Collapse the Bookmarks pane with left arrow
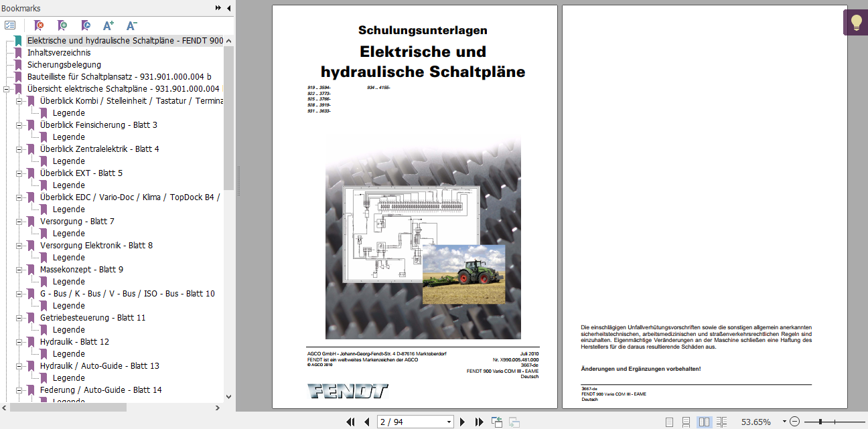This screenshot has height=429, width=868. pyautogui.click(x=229, y=8)
